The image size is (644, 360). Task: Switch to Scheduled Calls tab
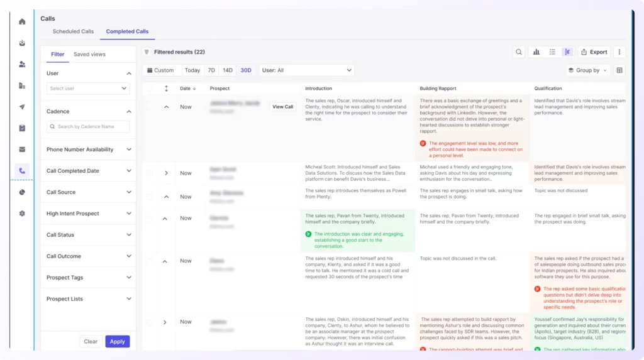pos(73,31)
